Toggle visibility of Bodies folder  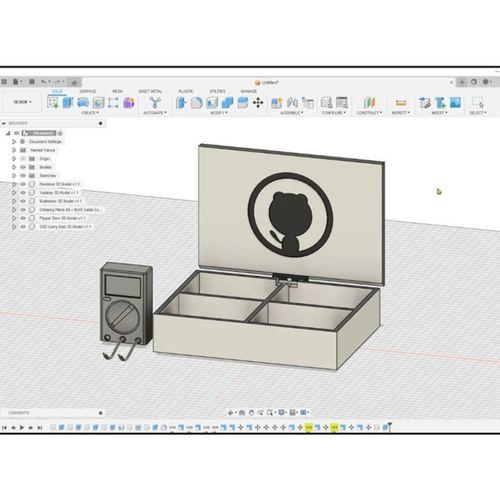point(23,167)
